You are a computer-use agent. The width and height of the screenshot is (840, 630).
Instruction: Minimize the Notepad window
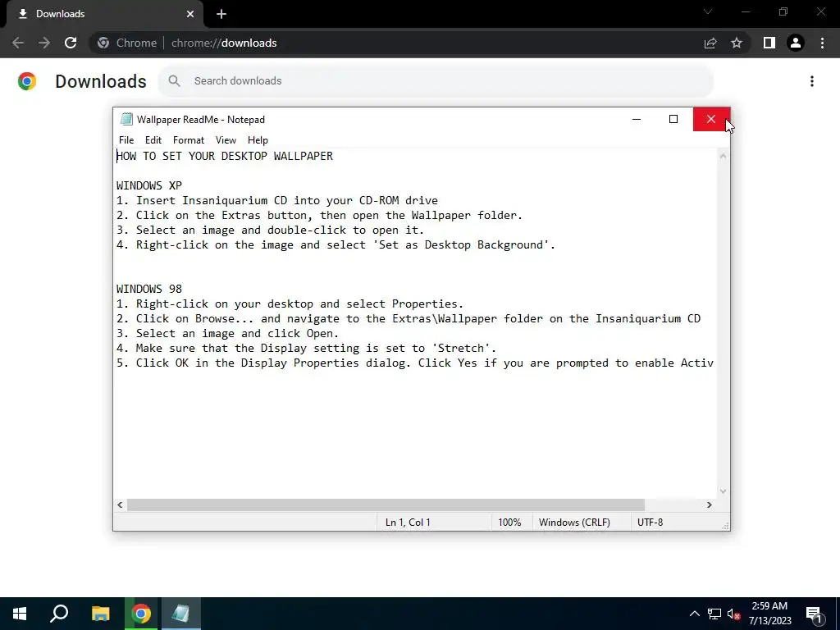[x=637, y=119]
